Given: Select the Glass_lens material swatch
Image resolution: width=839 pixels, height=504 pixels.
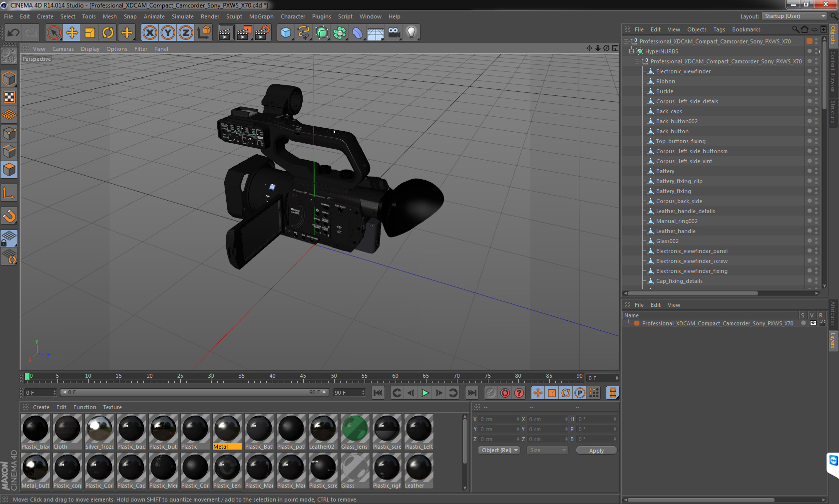Looking at the screenshot, I should pos(355,432).
